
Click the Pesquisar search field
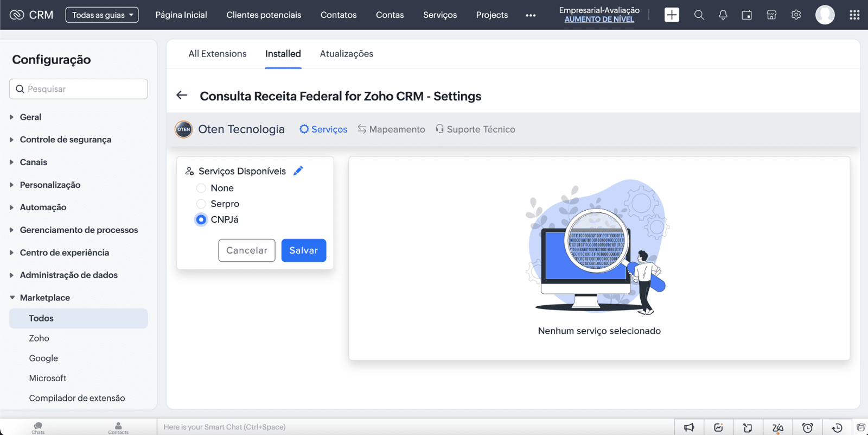click(x=79, y=89)
